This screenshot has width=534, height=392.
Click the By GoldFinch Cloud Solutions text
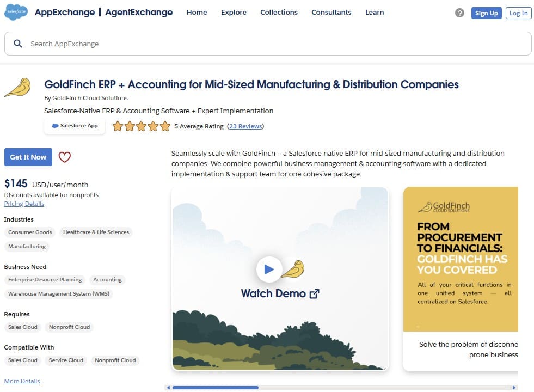pos(86,98)
